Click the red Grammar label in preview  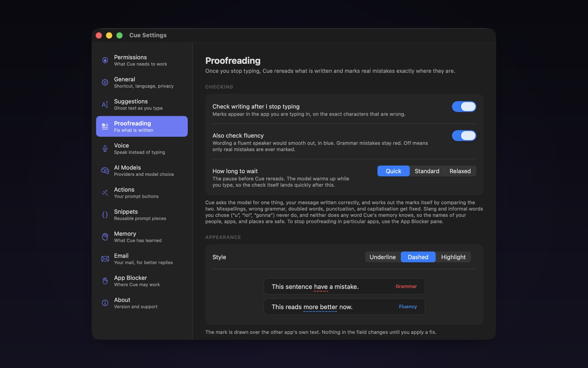pos(406,286)
